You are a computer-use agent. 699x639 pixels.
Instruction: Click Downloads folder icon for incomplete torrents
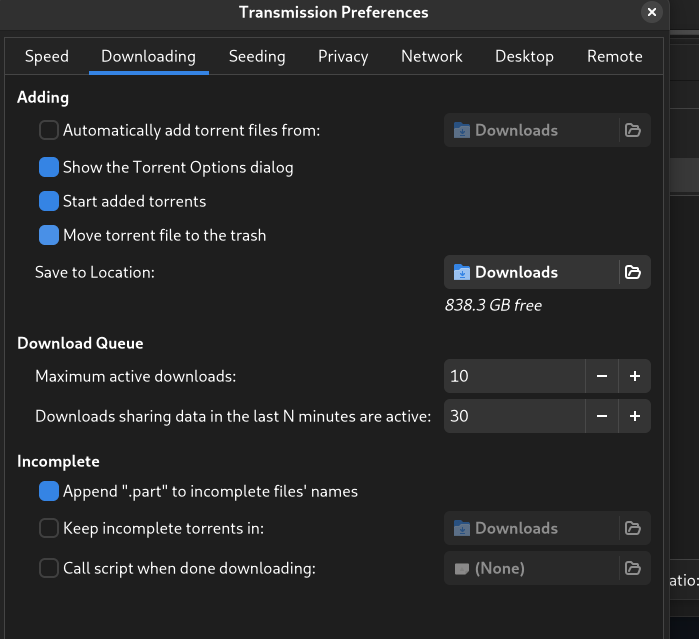[462, 528]
